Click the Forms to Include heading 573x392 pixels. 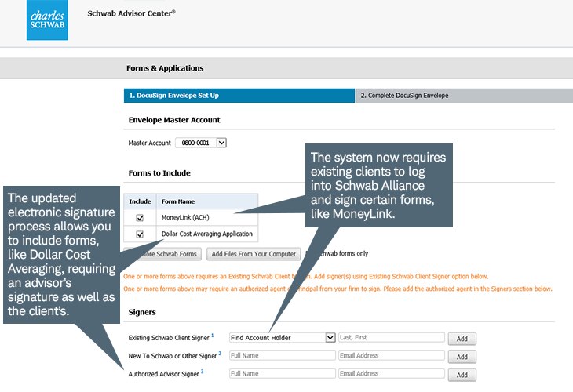click(x=159, y=173)
